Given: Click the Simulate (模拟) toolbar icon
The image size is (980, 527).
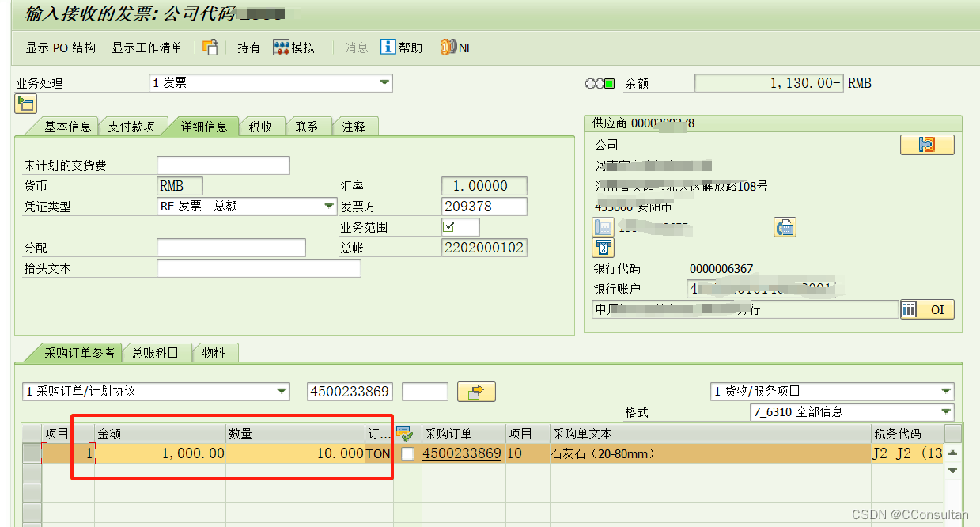Looking at the screenshot, I should click(x=282, y=47).
